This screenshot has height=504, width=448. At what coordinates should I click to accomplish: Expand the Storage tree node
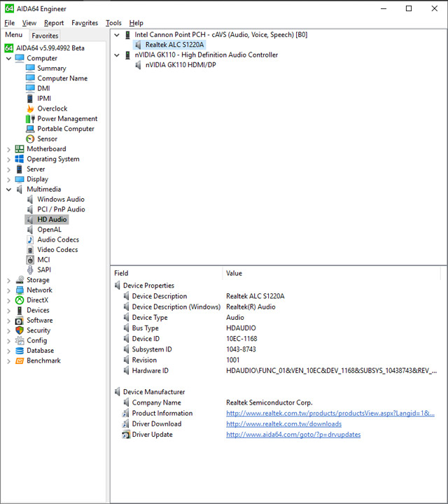coord(8,280)
